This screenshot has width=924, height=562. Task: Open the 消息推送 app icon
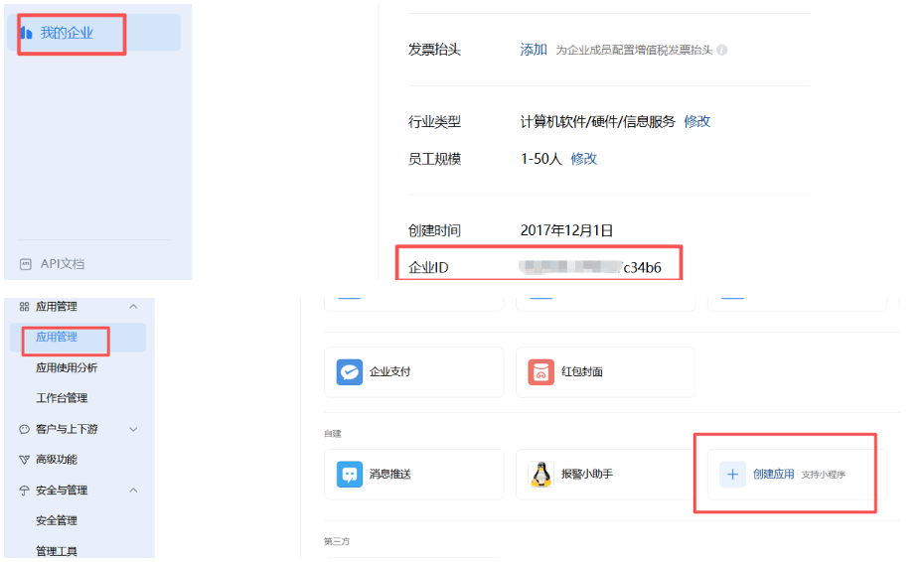[349, 474]
